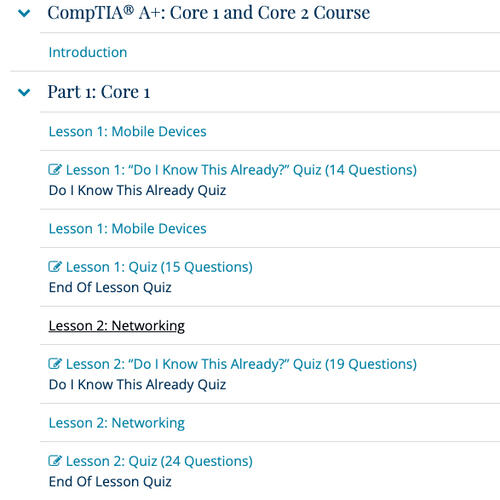Open Lesson 1 "Do I Know This Already?" Quiz
500x500 pixels.
[x=241, y=170]
